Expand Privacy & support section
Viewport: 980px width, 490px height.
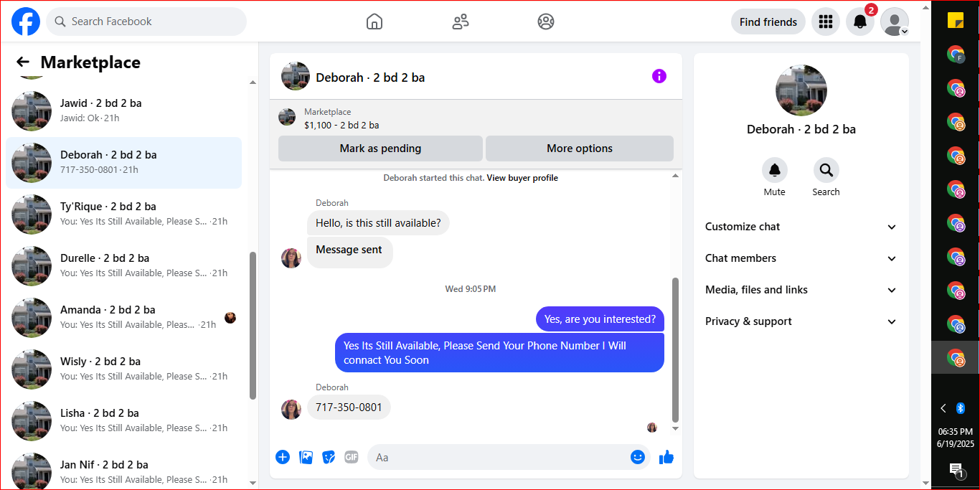801,321
